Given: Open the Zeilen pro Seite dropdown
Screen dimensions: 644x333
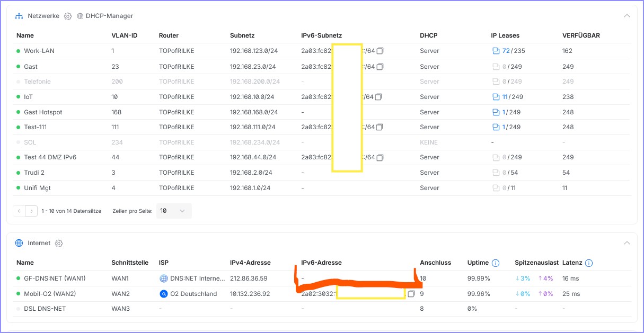Looking at the screenshot, I should [174, 211].
